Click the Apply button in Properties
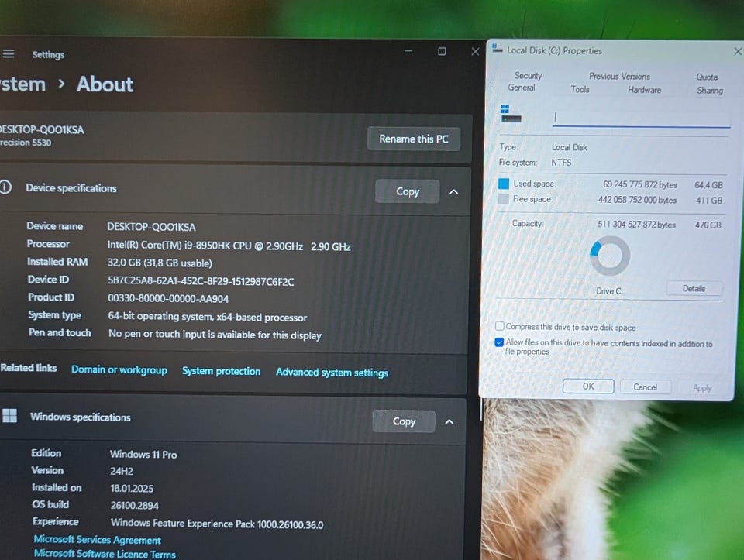This screenshot has height=560, width=744. tap(702, 388)
